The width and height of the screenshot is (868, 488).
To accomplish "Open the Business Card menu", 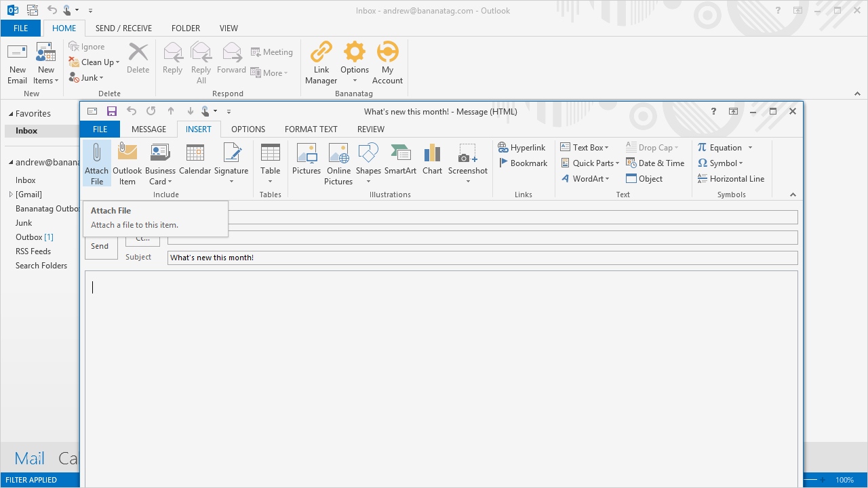I will coord(160,163).
